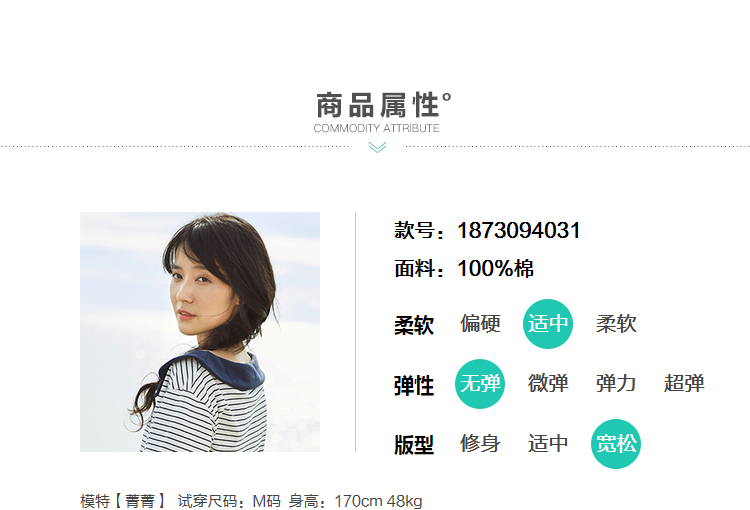750x510 pixels.
Task: Click the style number 1873094031
Action: pos(518,231)
